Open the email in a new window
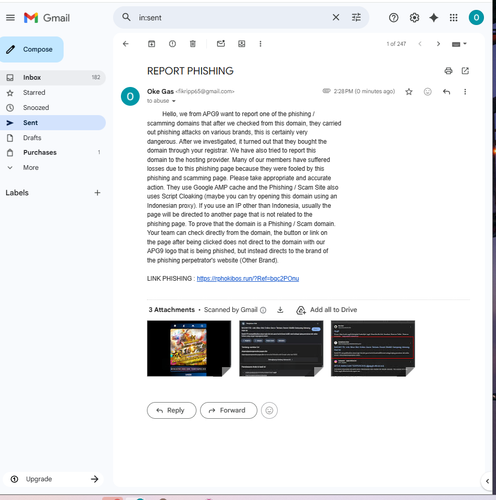Screen dimensions: 496x500 [x=465, y=71]
